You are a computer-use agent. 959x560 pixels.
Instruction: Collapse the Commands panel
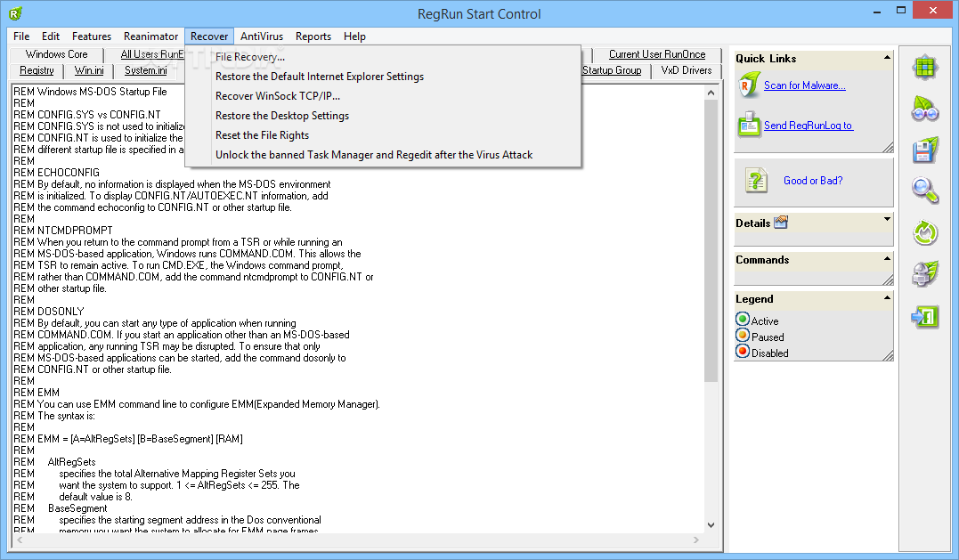point(887,258)
